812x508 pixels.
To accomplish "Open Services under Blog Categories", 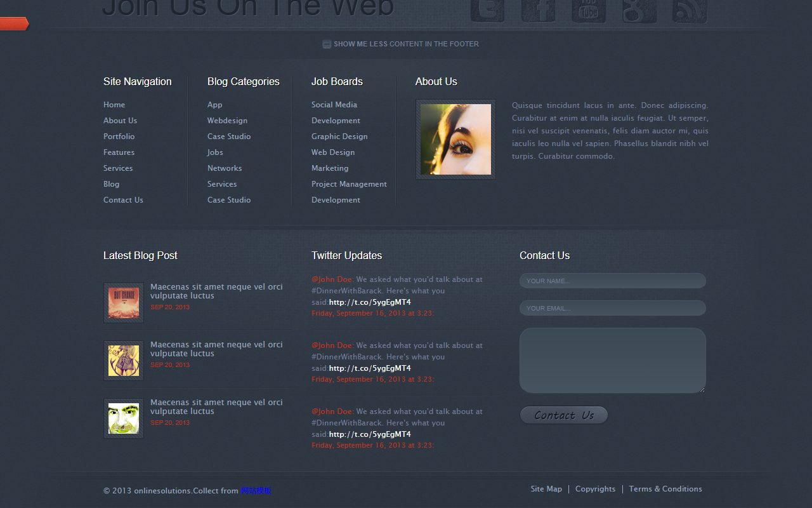I will pyautogui.click(x=222, y=184).
